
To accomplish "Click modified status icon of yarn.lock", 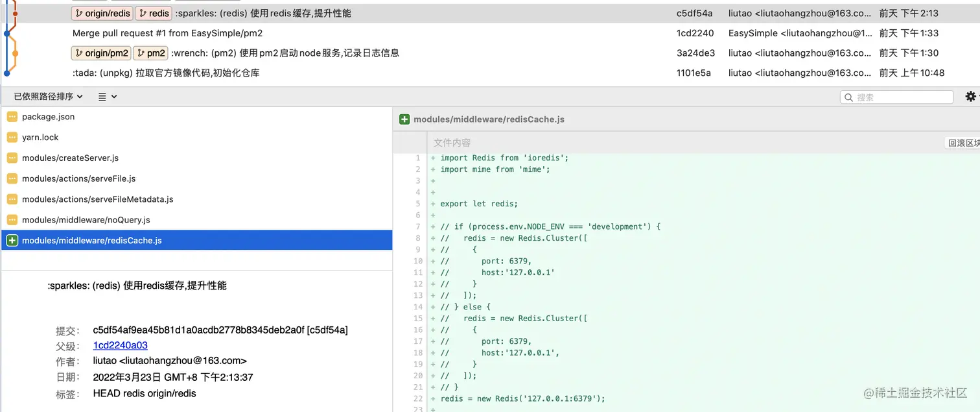I will 12,138.
